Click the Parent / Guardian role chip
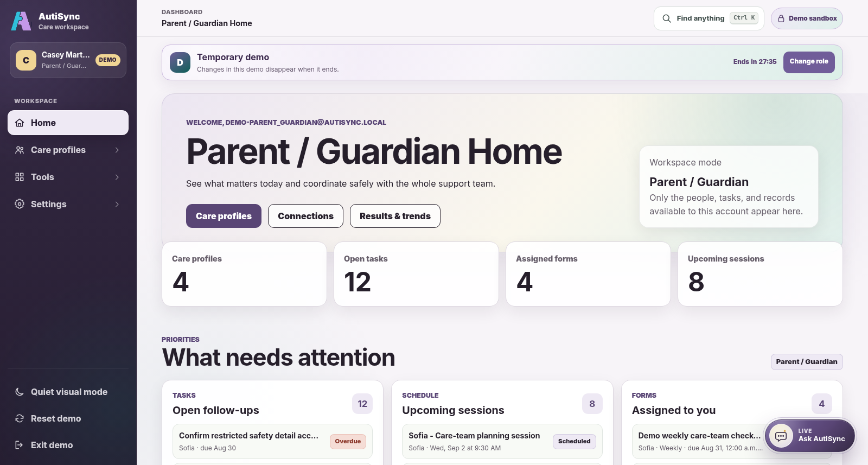Screen dimensions: 868x465 (x=807, y=362)
